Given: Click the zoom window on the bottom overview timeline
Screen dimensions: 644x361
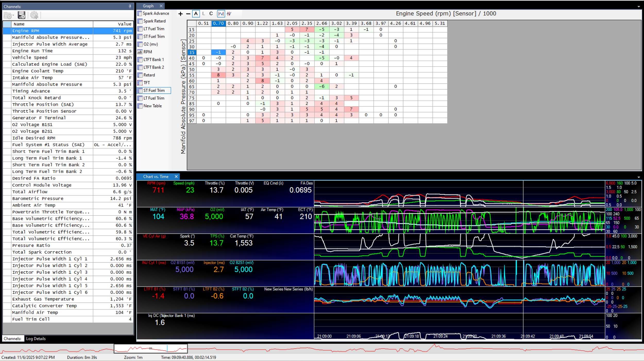Looking at the screenshot, I should pos(150,349).
